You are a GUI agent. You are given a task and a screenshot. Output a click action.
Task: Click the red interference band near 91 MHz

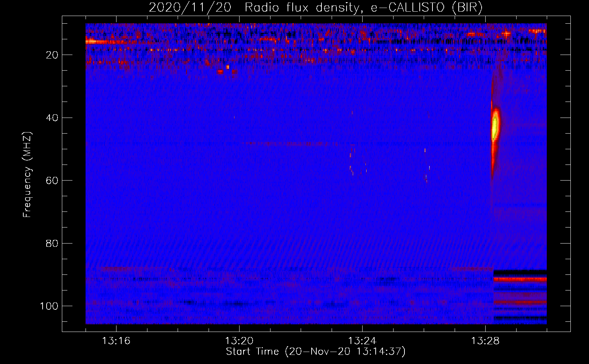[x=520, y=279]
